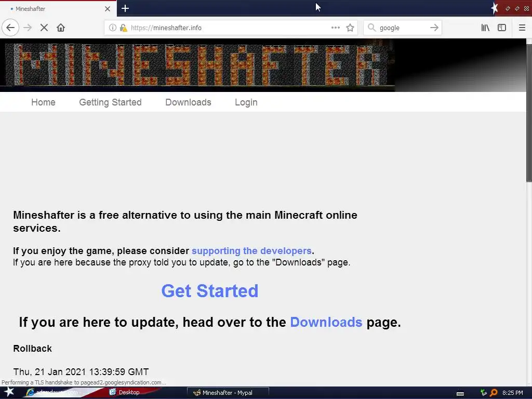Screen dimensions: 532x399
Task: Click the Forward navigation arrow
Action: point(28,28)
